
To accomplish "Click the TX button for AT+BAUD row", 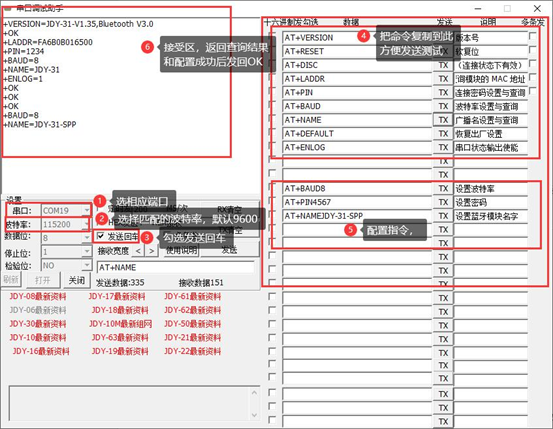I will click(443, 107).
